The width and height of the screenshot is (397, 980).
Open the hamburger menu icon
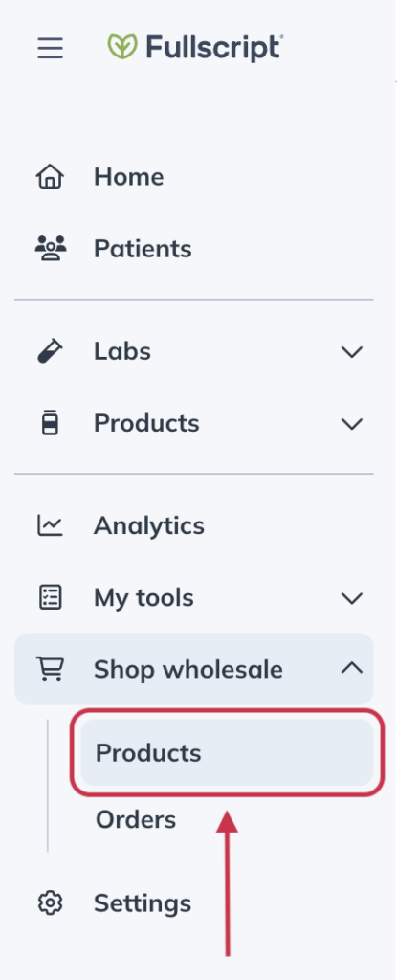pos(50,48)
